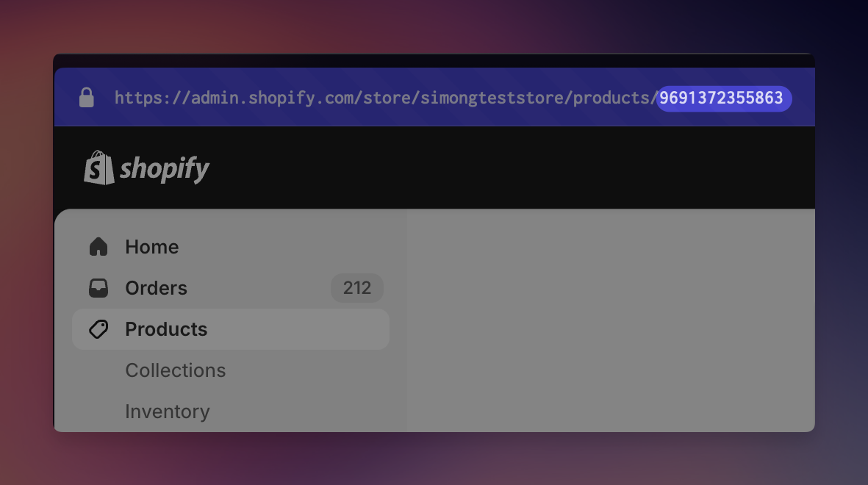The image size is (868, 485).
Task: Click the Shopify shopping bag logo icon
Action: 99,168
